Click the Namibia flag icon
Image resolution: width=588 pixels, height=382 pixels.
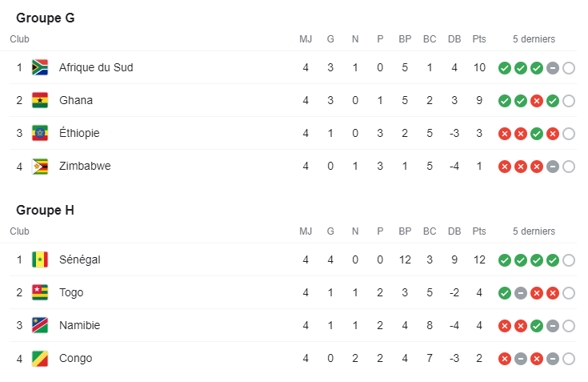point(40,325)
